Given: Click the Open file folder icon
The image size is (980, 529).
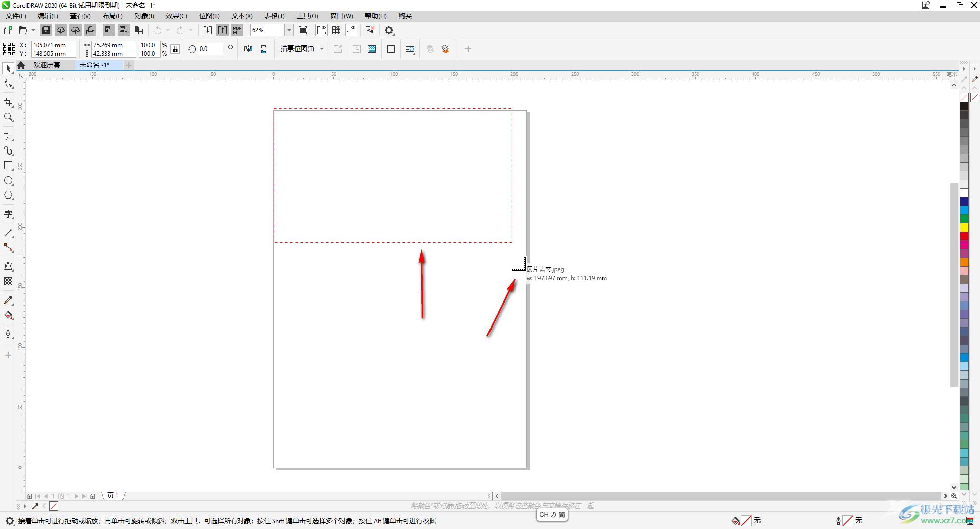Looking at the screenshot, I should point(22,30).
